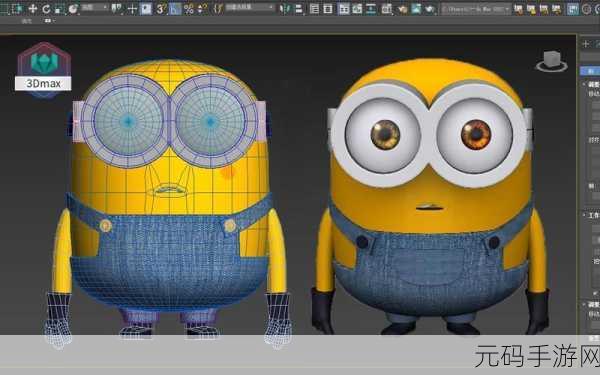Viewport: 600px width, 375px height.
Task: Open Edit Named Selection Sets braces icon
Action: point(218,9)
